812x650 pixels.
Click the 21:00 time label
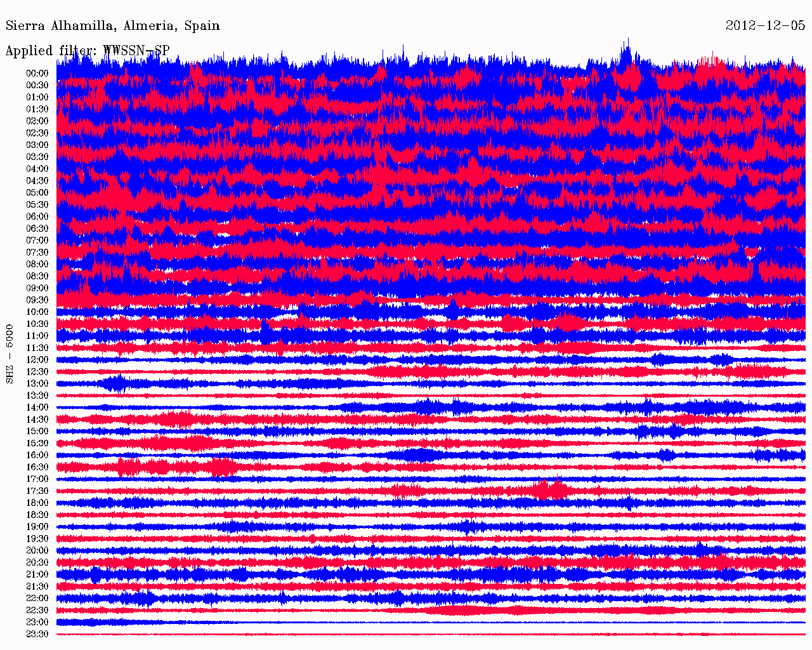point(37,574)
